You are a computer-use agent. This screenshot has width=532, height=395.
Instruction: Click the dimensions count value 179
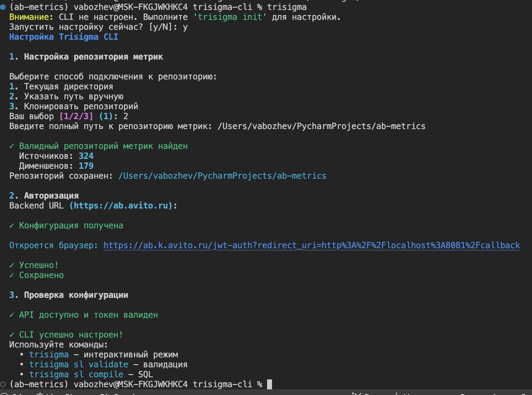(86, 166)
